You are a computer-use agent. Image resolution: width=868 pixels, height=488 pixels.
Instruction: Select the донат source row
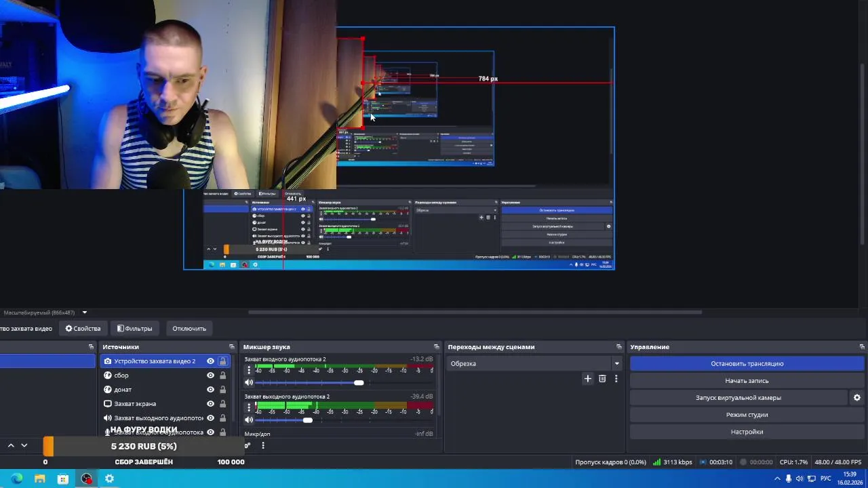pyautogui.click(x=165, y=390)
